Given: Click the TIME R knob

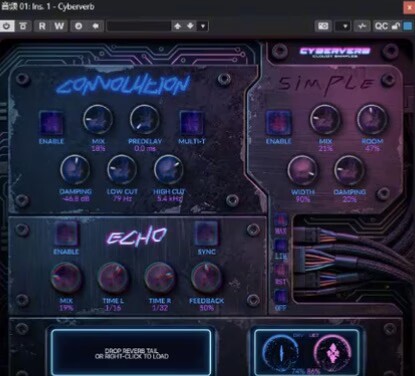Looking at the screenshot, I should [x=160, y=278].
